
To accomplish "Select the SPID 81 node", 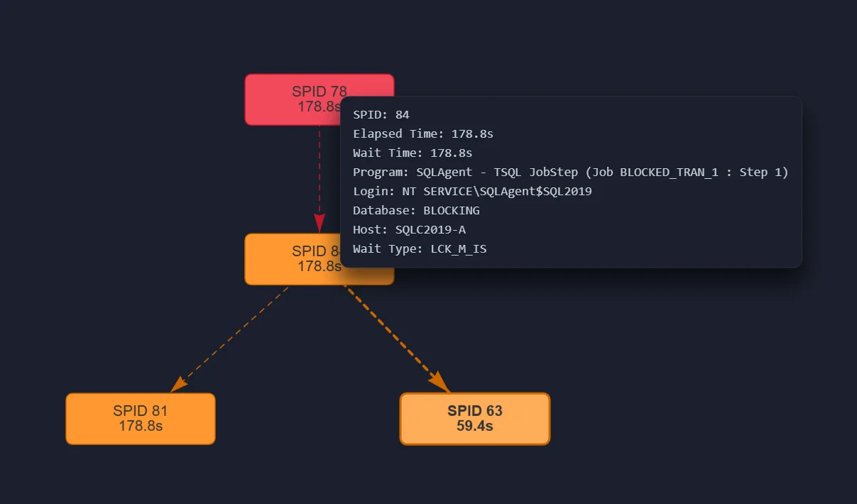I will [140, 418].
